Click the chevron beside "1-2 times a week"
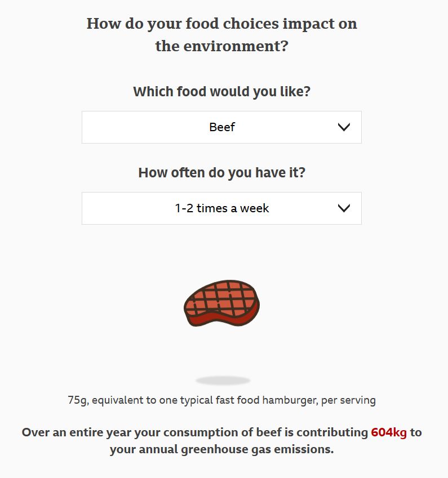 344,208
